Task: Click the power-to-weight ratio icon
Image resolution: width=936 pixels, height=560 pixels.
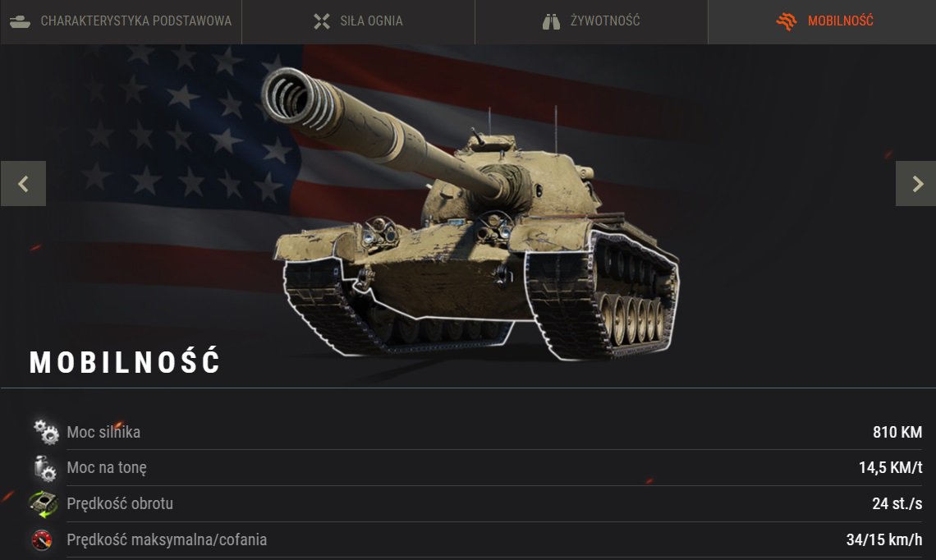Action: click(x=45, y=468)
